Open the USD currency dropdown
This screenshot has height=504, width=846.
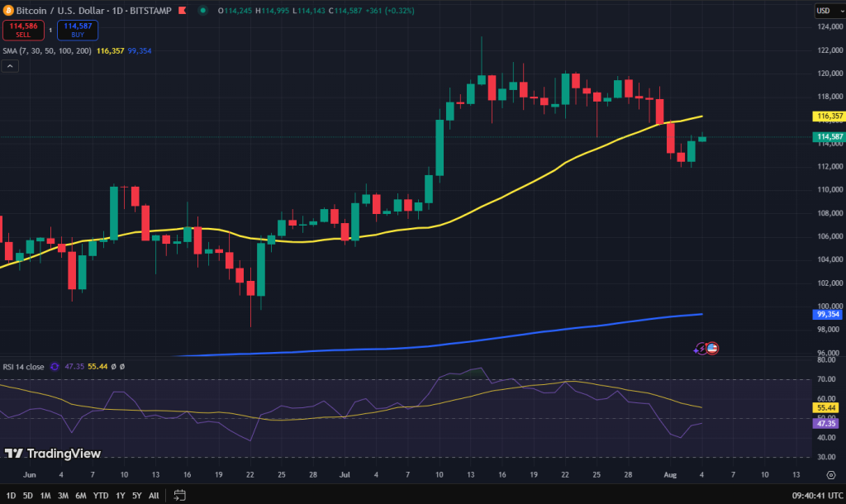829,11
